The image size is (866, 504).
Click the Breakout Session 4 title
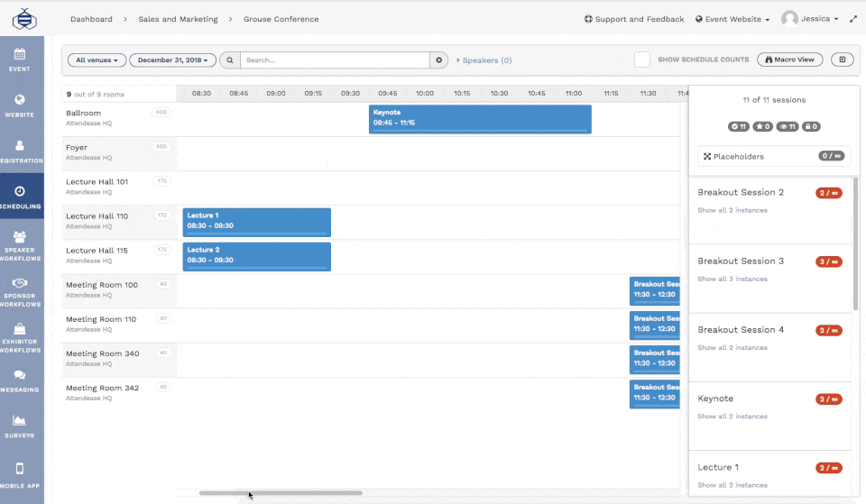[741, 330]
